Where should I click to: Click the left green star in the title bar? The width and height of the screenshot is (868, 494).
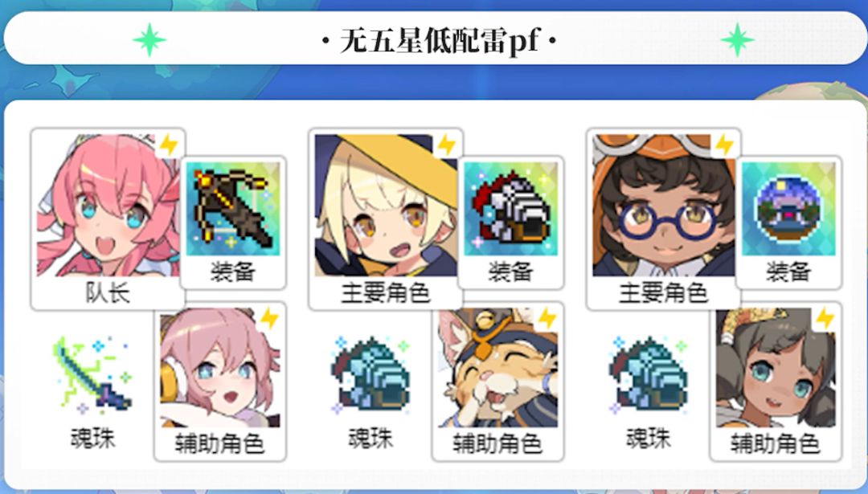(x=149, y=40)
